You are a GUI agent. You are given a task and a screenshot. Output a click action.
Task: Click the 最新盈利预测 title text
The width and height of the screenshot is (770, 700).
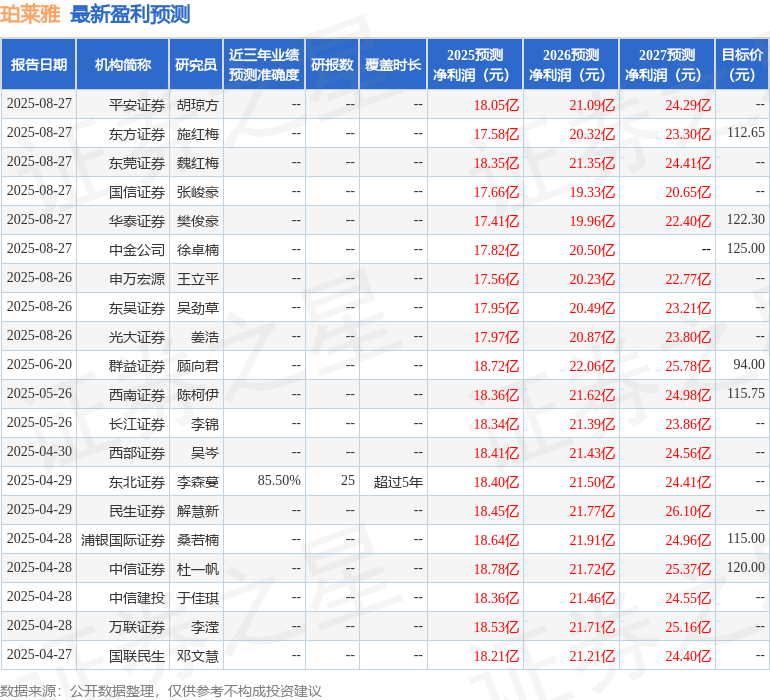130,15
